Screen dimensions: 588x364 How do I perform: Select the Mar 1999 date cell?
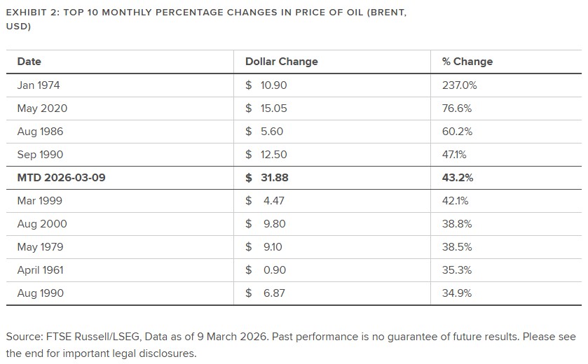tap(40, 201)
